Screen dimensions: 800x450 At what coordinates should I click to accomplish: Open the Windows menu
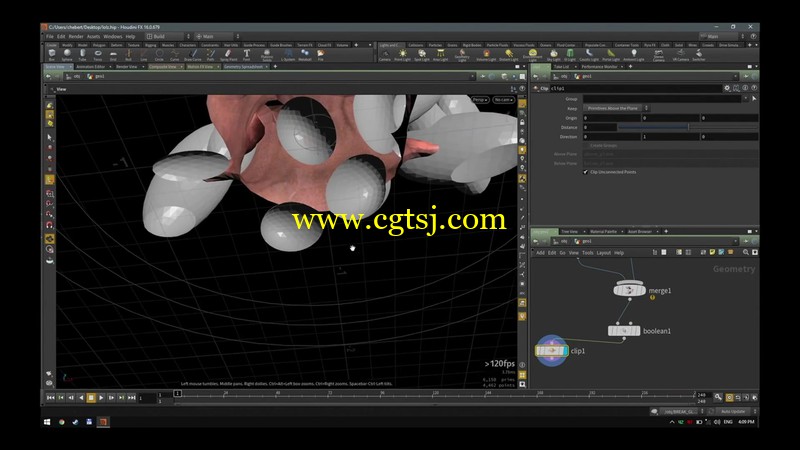(x=112, y=36)
